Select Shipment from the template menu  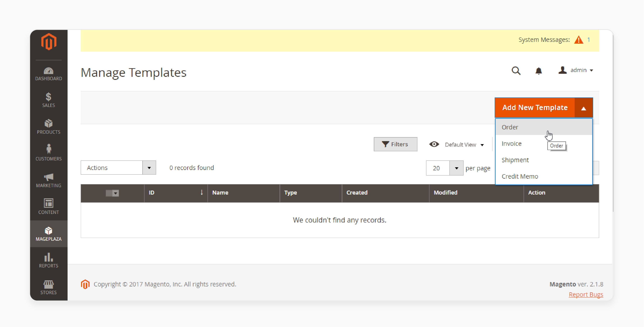coord(544,160)
